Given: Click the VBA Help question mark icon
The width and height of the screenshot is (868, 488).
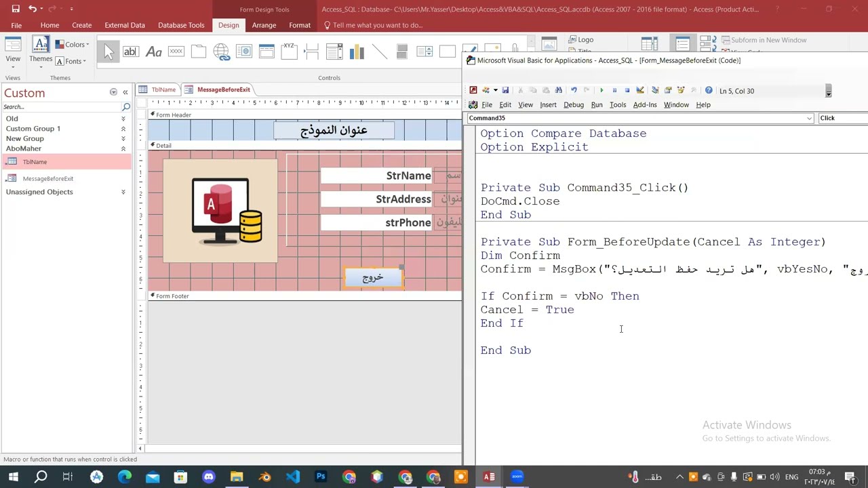Looking at the screenshot, I should (709, 90).
